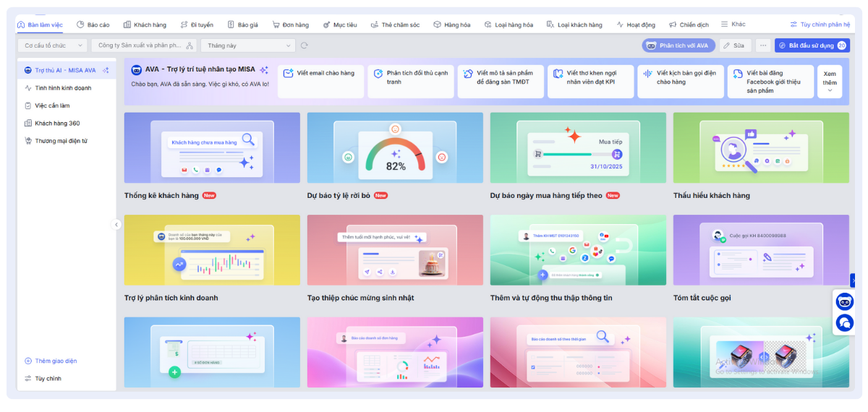Open the Tháng này time period dropdown

click(x=247, y=46)
